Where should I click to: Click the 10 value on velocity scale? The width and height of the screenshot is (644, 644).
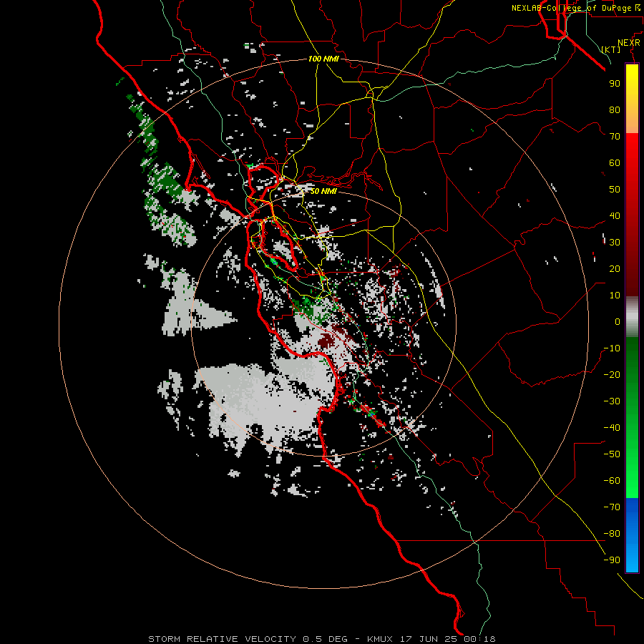point(615,296)
